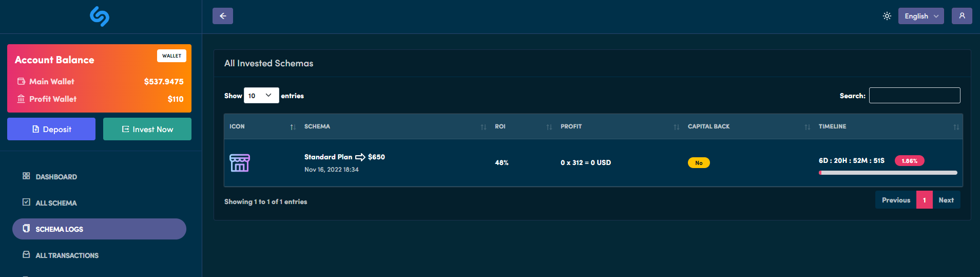Viewport: 980px width, 277px height.
Task: Toggle light theme with sun icon
Action: coord(887,16)
